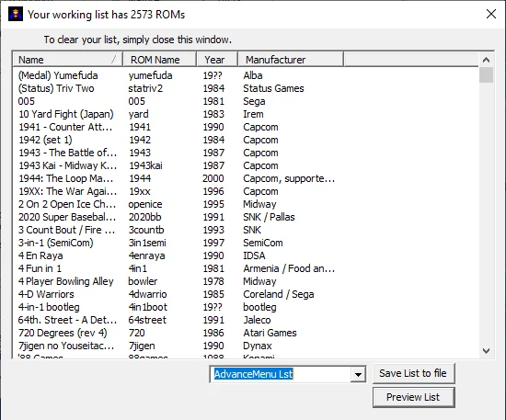Click the Dynax manufacturer cell
Image resolution: width=506 pixels, height=420 pixels.
[258, 346]
